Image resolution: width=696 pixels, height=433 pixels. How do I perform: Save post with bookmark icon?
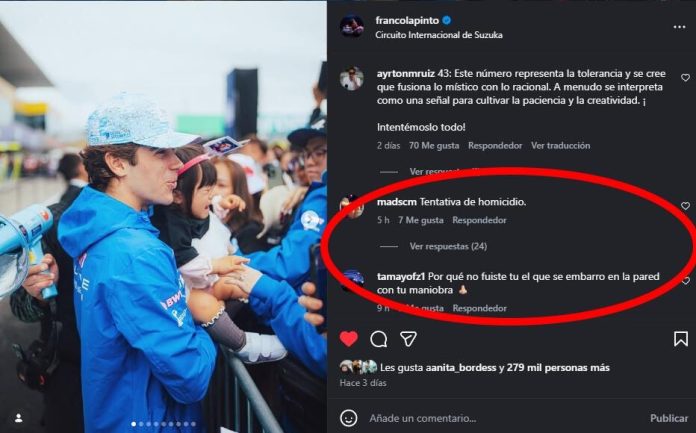[680, 339]
